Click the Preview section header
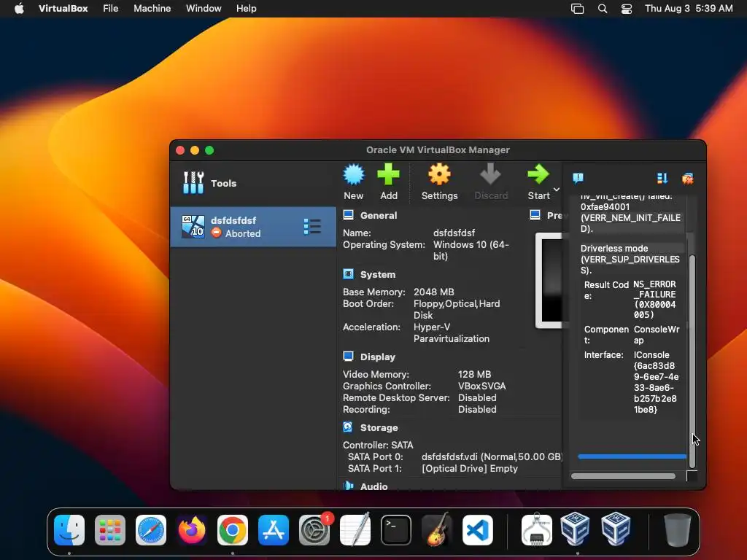Viewport: 747px width, 560px height. [554, 216]
